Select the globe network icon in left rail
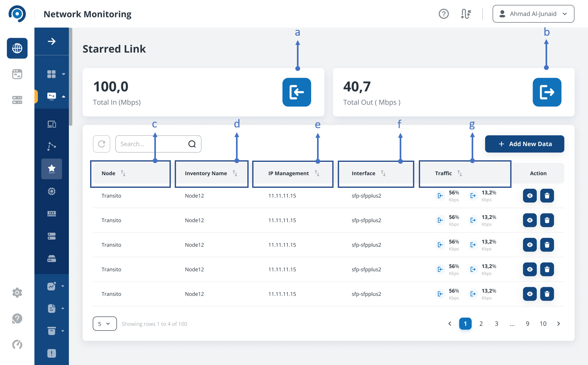 17,48
